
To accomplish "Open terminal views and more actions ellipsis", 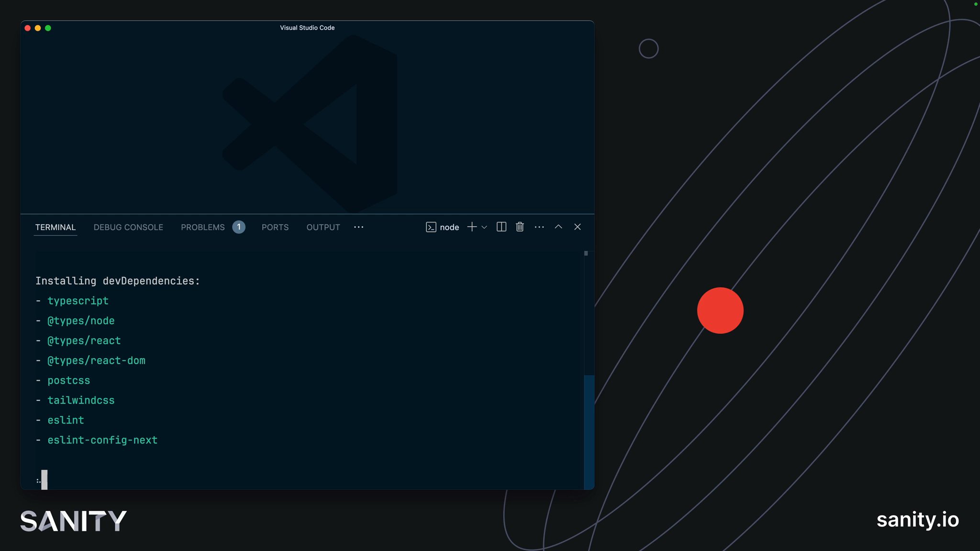I will pyautogui.click(x=539, y=227).
